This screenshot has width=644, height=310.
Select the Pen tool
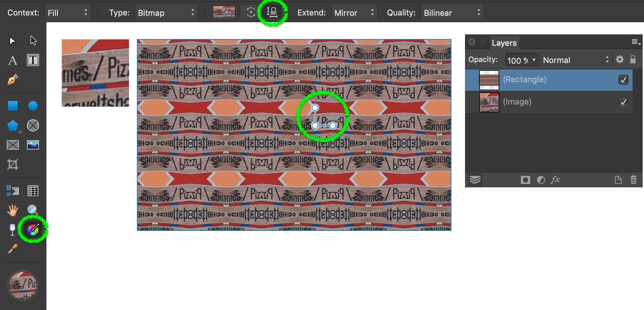point(13,80)
